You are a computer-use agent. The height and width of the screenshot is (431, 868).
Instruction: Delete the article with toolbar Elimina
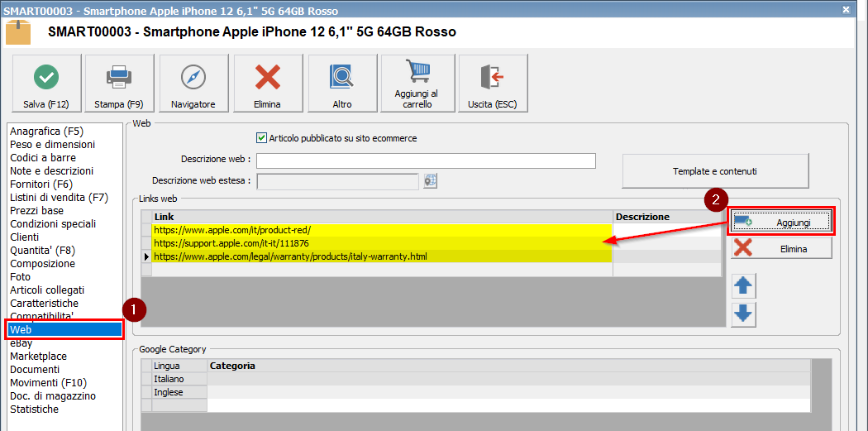click(x=267, y=84)
